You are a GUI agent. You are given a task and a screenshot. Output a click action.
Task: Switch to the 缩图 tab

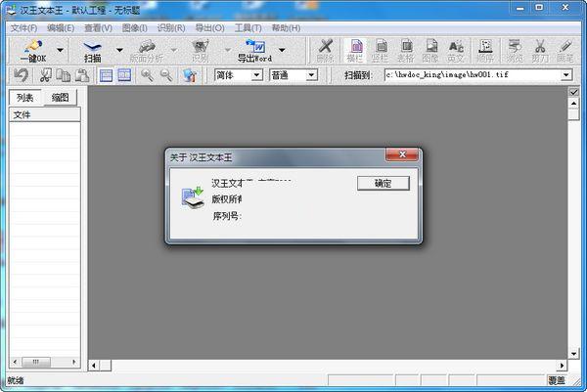pos(61,98)
